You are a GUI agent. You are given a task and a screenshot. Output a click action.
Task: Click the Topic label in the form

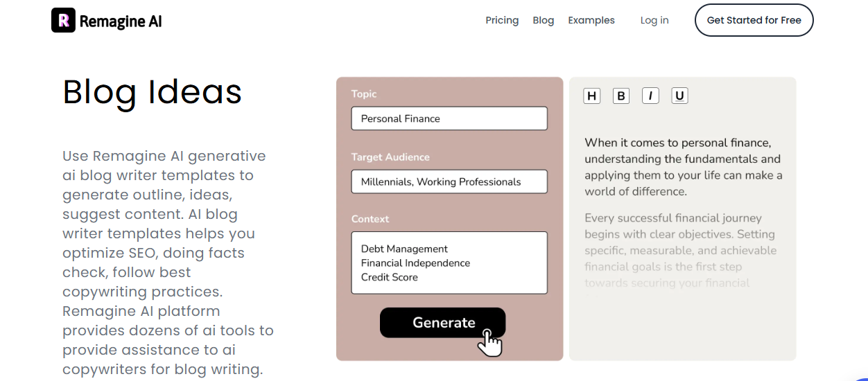coord(364,94)
